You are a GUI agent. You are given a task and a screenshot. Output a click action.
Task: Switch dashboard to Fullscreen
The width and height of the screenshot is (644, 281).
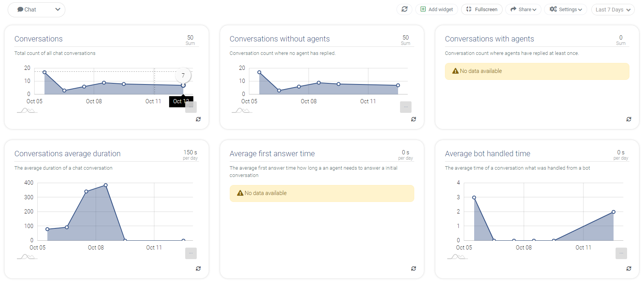[482, 9]
